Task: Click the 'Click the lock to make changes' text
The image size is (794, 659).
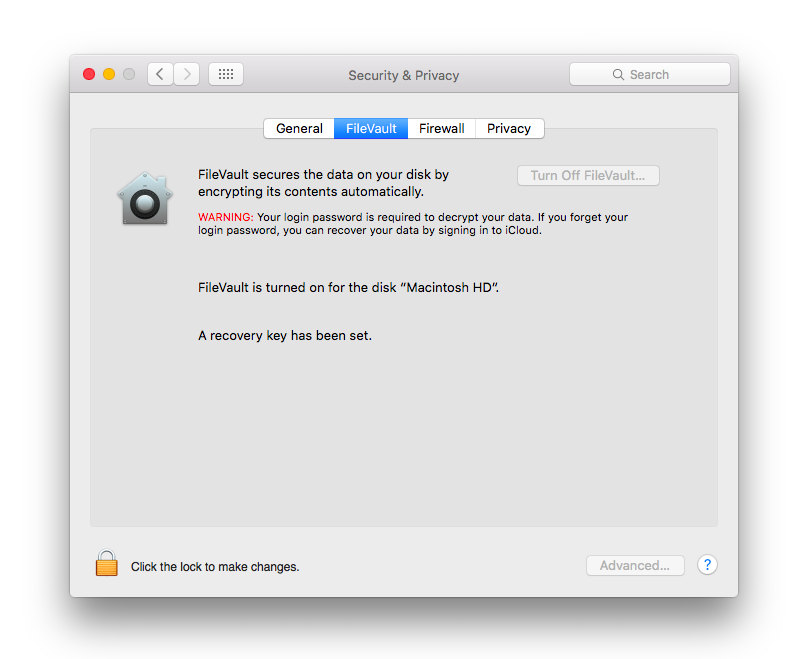Action: pyautogui.click(x=215, y=567)
